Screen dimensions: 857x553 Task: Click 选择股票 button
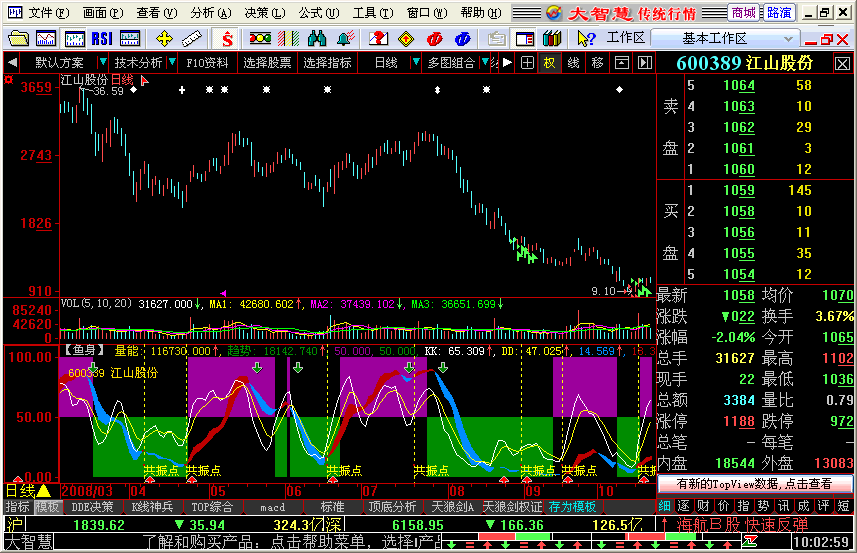click(267, 63)
